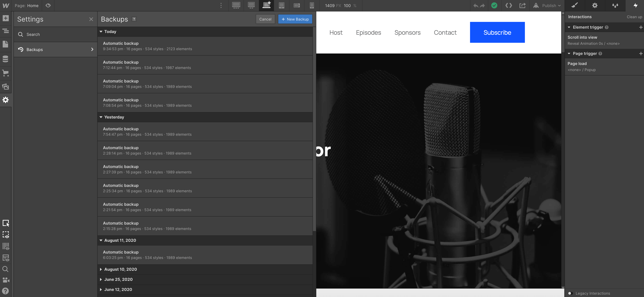Click the New Backup button
Image resolution: width=644 pixels, height=297 pixels.
pos(295,19)
